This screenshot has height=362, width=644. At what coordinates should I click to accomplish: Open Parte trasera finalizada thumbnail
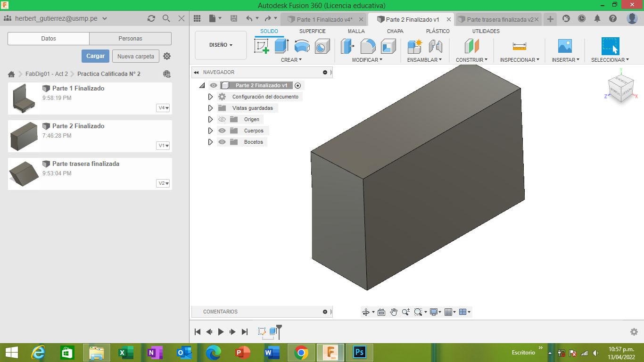[x=24, y=173]
